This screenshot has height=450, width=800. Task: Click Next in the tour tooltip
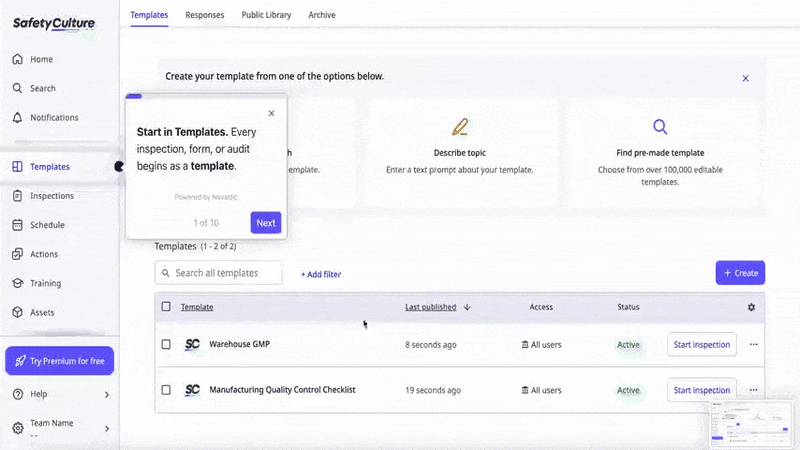(266, 223)
